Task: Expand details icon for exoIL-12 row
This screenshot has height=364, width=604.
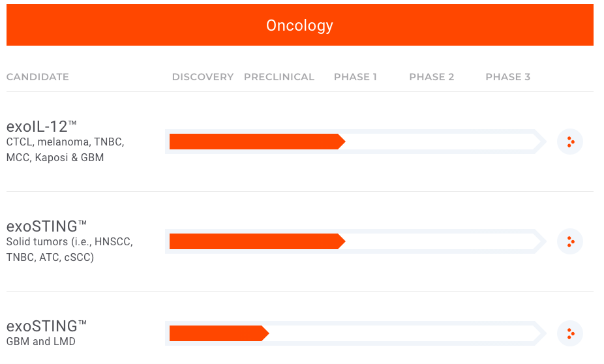Action: 570,142
